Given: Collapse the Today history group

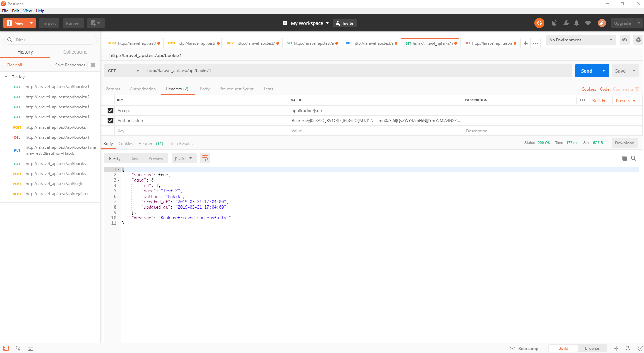Looking at the screenshot, I should [x=6, y=77].
